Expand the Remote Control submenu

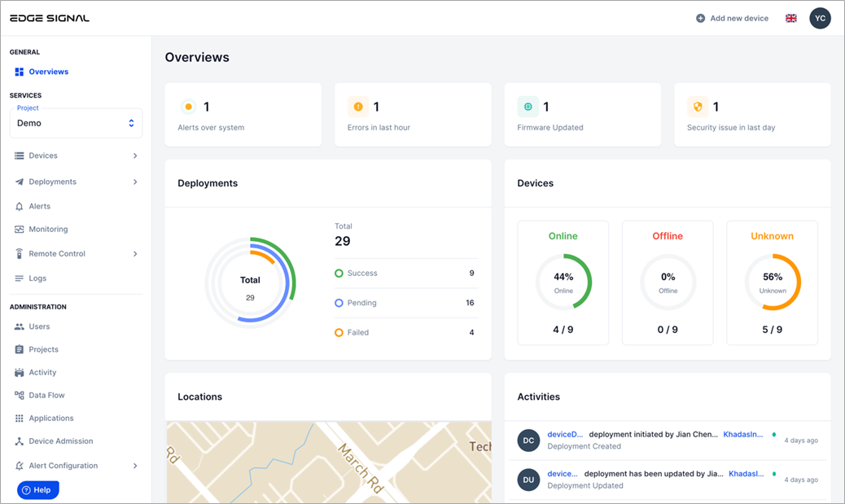pos(135,254)
